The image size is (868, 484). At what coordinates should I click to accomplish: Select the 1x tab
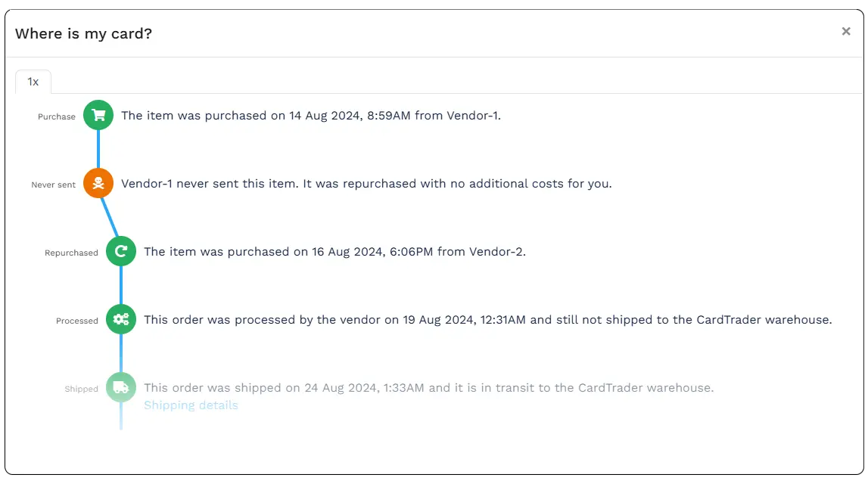tap(33, 82)
